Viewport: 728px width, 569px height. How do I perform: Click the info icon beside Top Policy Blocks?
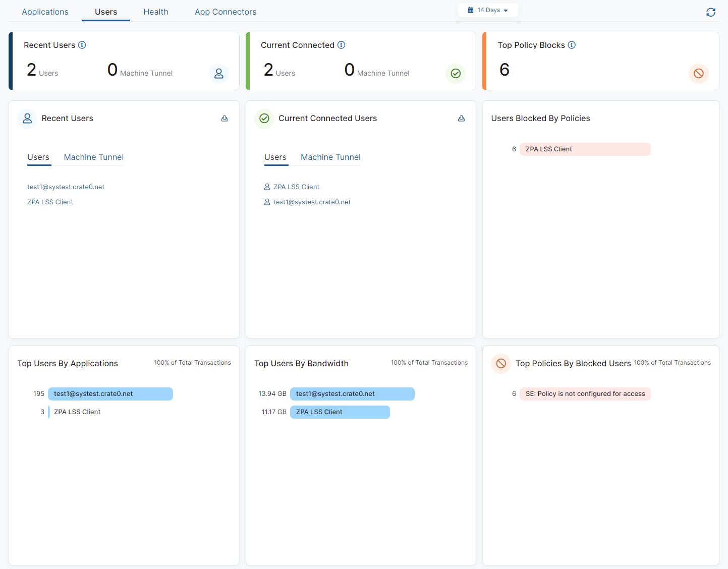572,45
